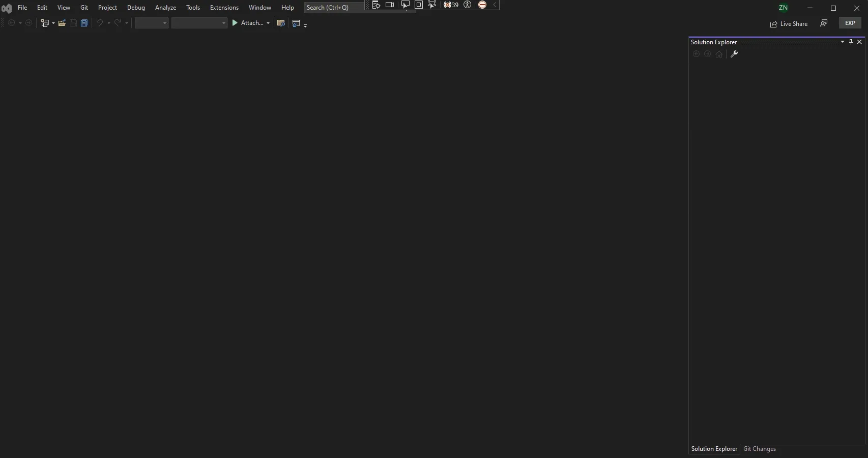Click the accessibility figure icon
Screen dimensions: 868x458
coord(468,5)
